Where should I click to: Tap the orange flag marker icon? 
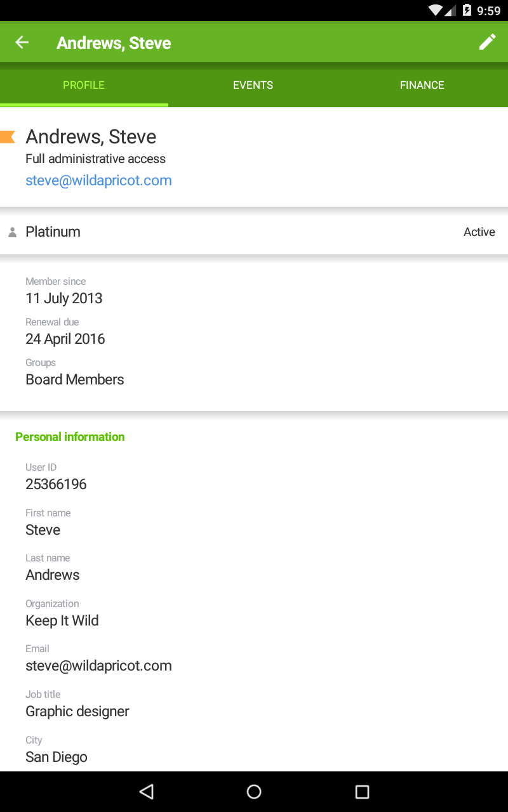[8, 136]
